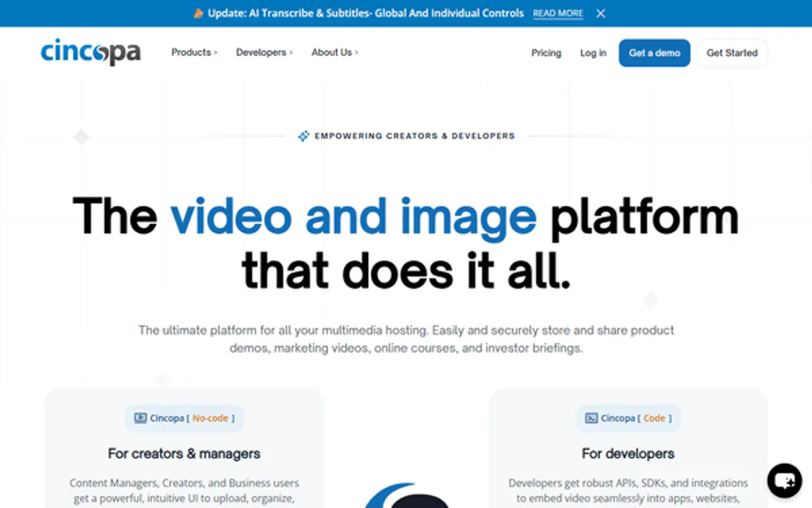Open the live chat widget
Viewport: 812px width, 508px height.
784,480
